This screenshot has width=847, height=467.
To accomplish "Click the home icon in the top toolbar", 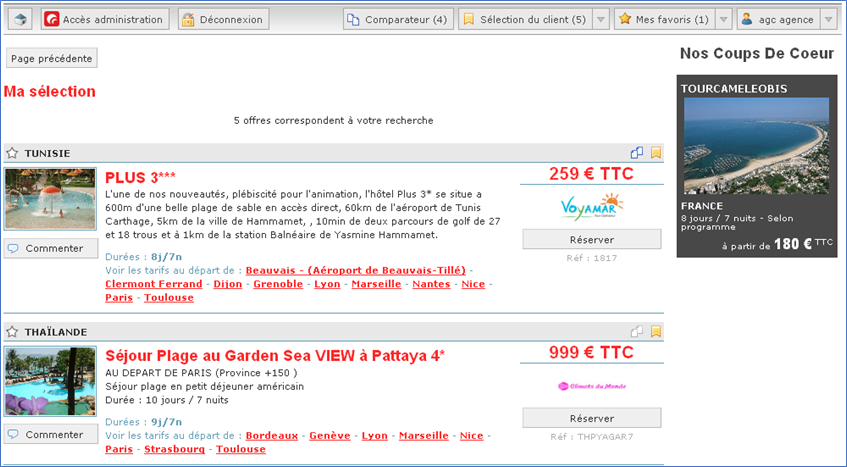I will pyautogui.click(x=22, y=19).
